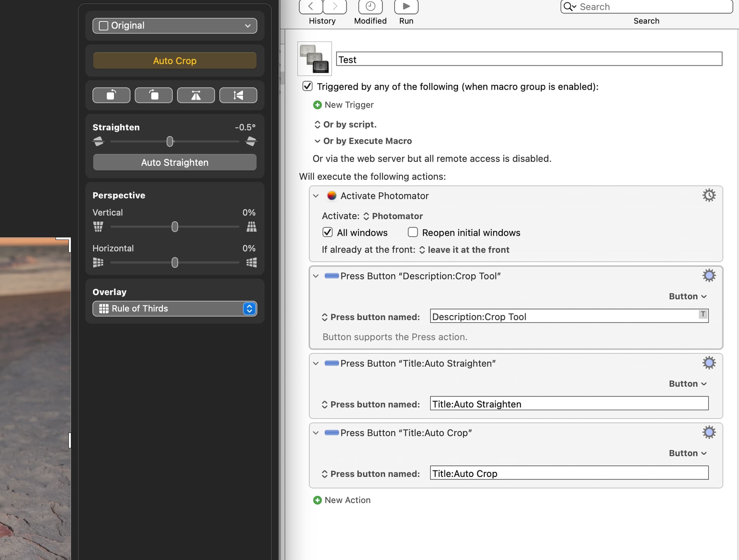The width and height of the screenshot is (739, 560).
Task: Open Button type menu in Auto Straighten action
Action: click(x=688, y=383)
